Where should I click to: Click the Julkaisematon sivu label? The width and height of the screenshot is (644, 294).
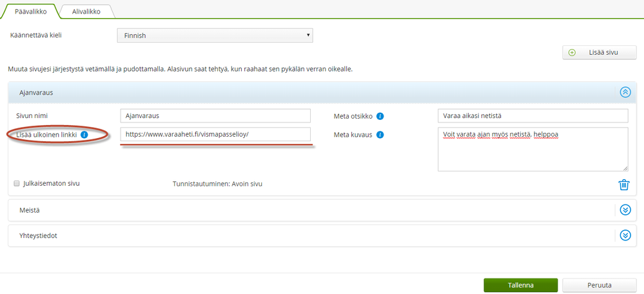[52, 183]
